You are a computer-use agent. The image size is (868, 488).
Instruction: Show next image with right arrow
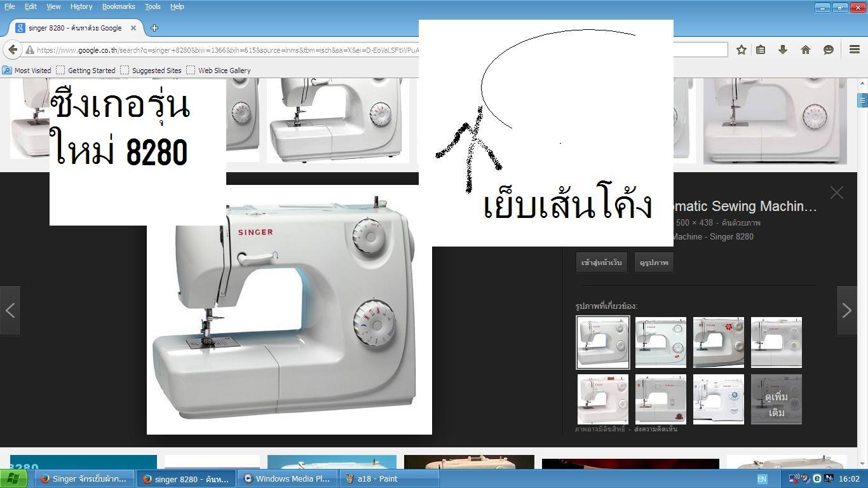click(846, 310)
